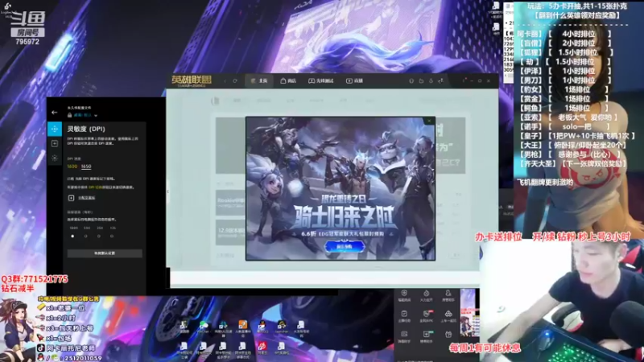
Task: Click the shield-shaped icon in client header
Action: coord(411,81)
